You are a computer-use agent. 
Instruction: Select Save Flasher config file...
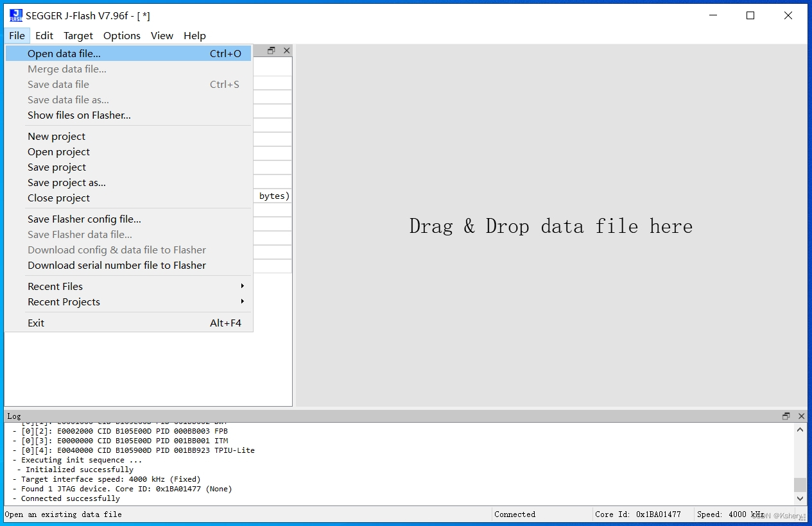128,219
